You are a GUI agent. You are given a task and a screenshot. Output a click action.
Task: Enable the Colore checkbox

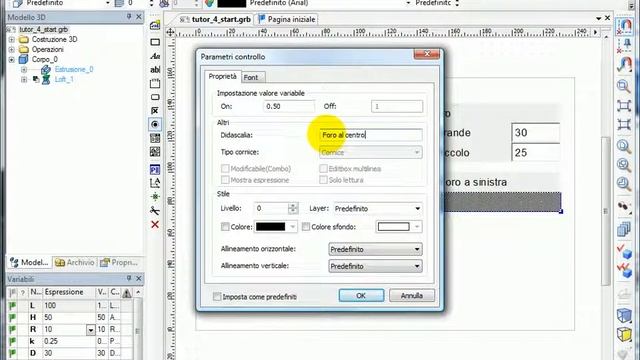tap(225, 227)
